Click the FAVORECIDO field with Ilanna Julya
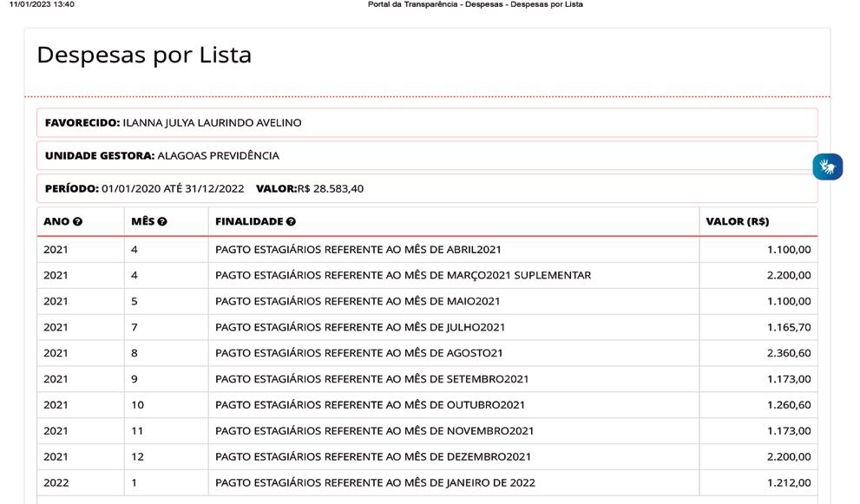 (427, 123)
